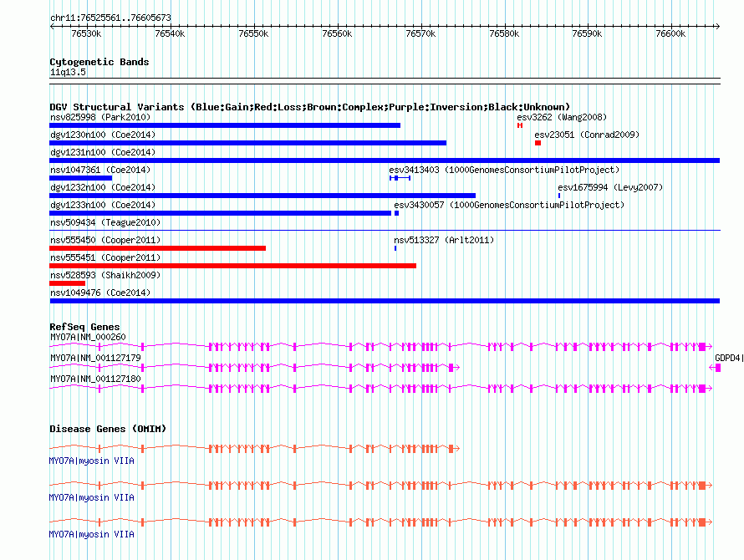Select the tiny esv3262 red glyph
The image size is (744, 560).
pyautogui.click(x=520, y=125)
